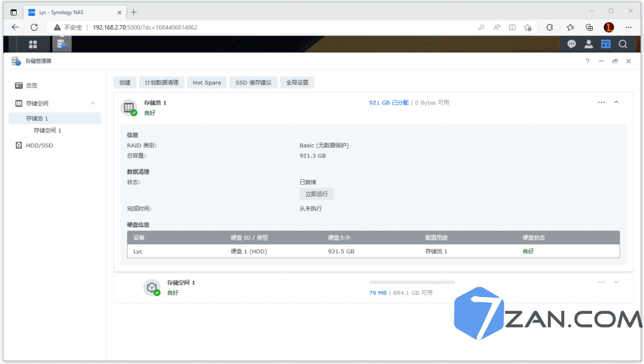Collapse the 存储空间 sidebar section
This screenshot has width=644, height=364.
[93, 103]
